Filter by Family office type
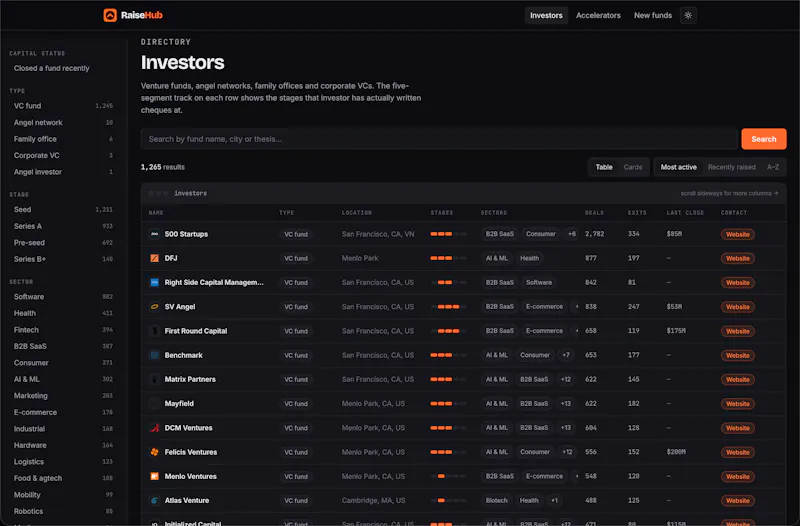800x526 pixels. click(x=63, y=139)
